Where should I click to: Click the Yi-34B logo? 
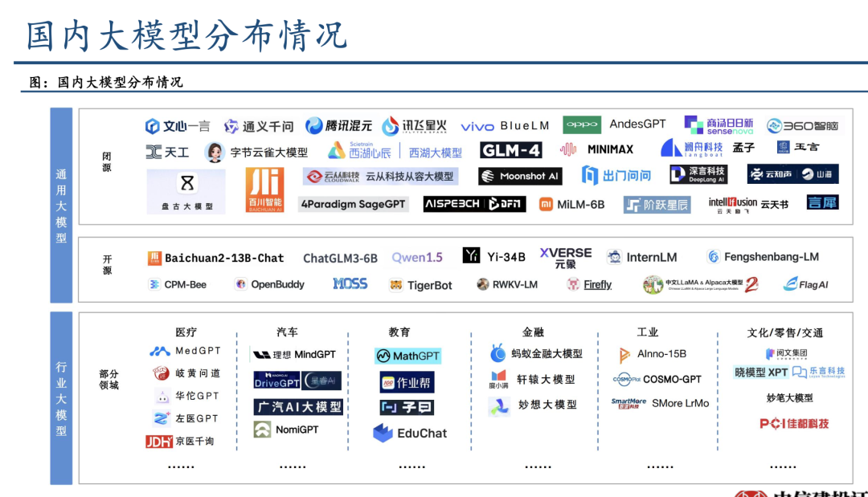click(x=493, y=256)
